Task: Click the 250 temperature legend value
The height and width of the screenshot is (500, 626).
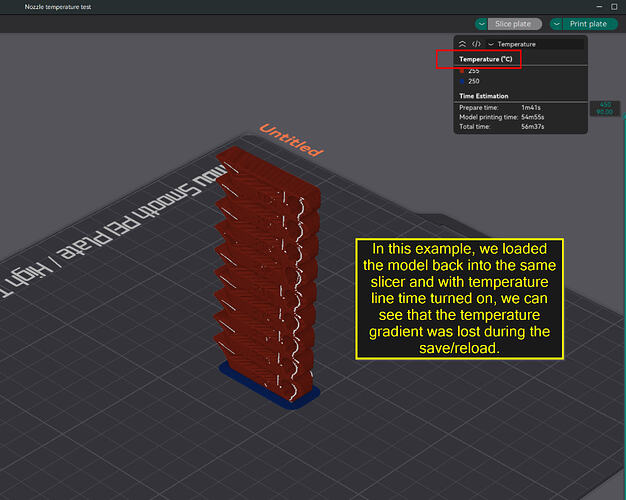Action: point(474,81)
